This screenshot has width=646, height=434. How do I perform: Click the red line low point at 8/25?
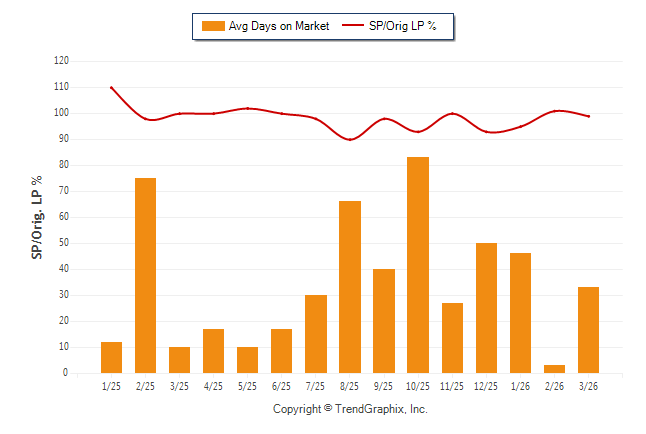point(349,139)
